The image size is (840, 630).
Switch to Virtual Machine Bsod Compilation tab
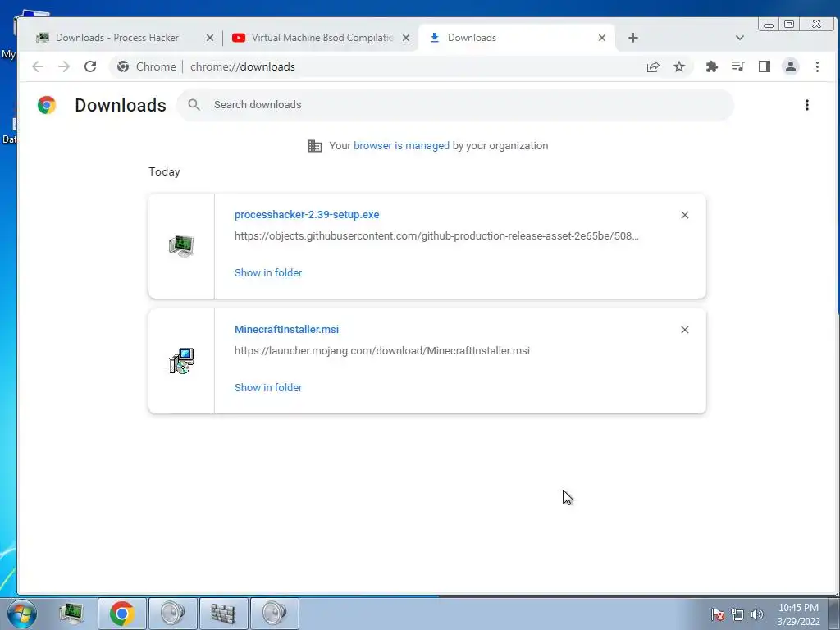point(319,38)
